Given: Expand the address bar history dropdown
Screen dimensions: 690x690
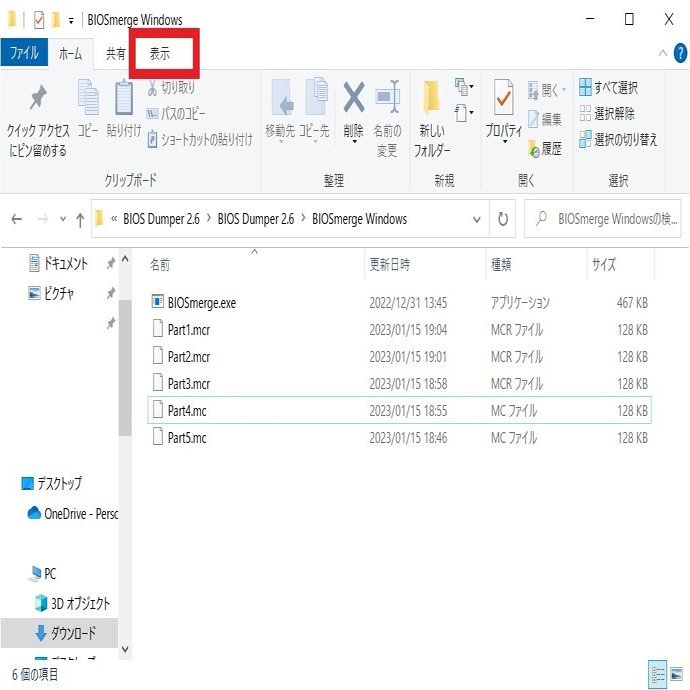Looking at the screenshot, I should click(476, 219).
